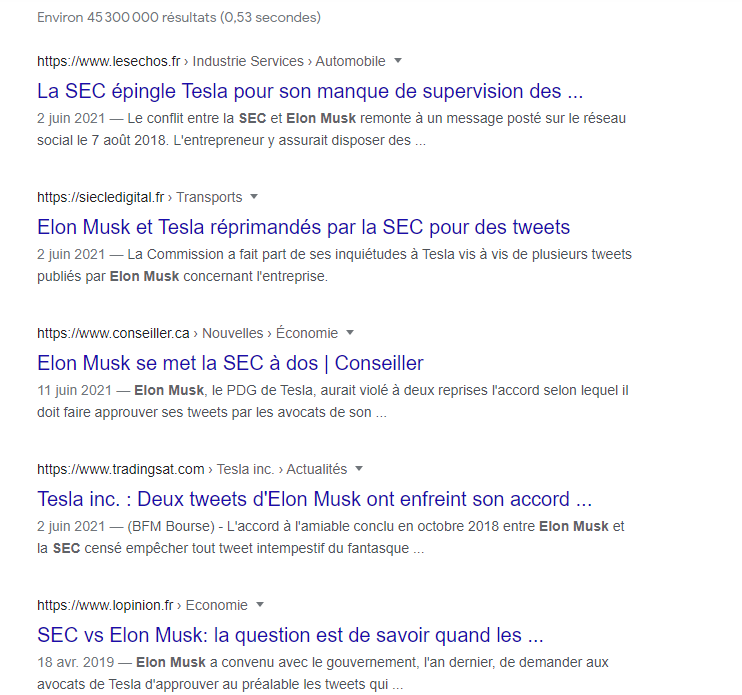This screenshot has width=742, height=695.
Task: Visit the "SEC vs Elon Musk" result link
Action: [290, 635]
